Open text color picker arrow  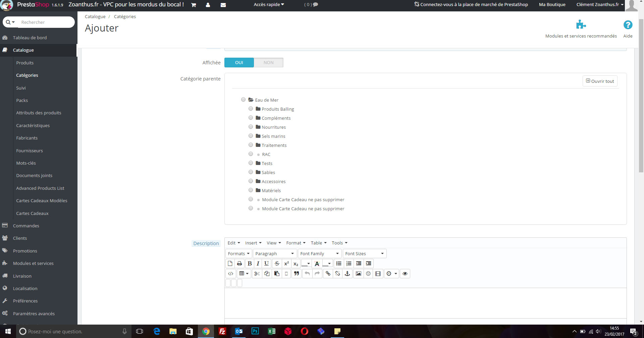coord(309,264)
